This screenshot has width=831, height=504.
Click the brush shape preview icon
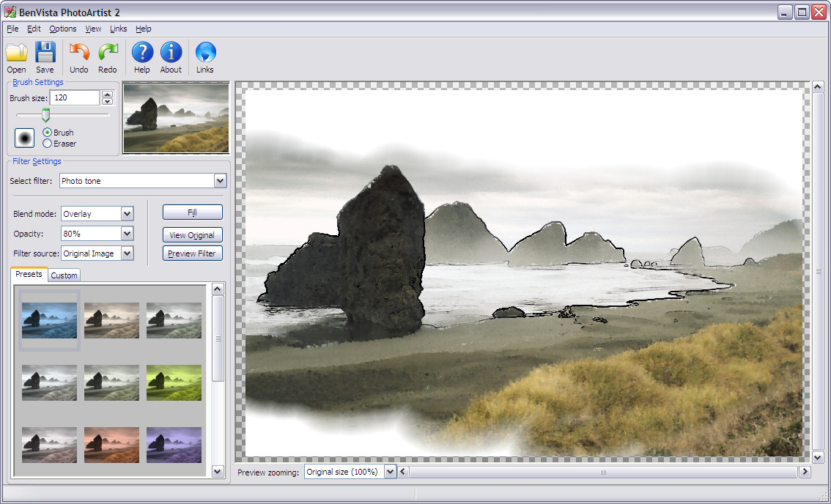point(26,138)
